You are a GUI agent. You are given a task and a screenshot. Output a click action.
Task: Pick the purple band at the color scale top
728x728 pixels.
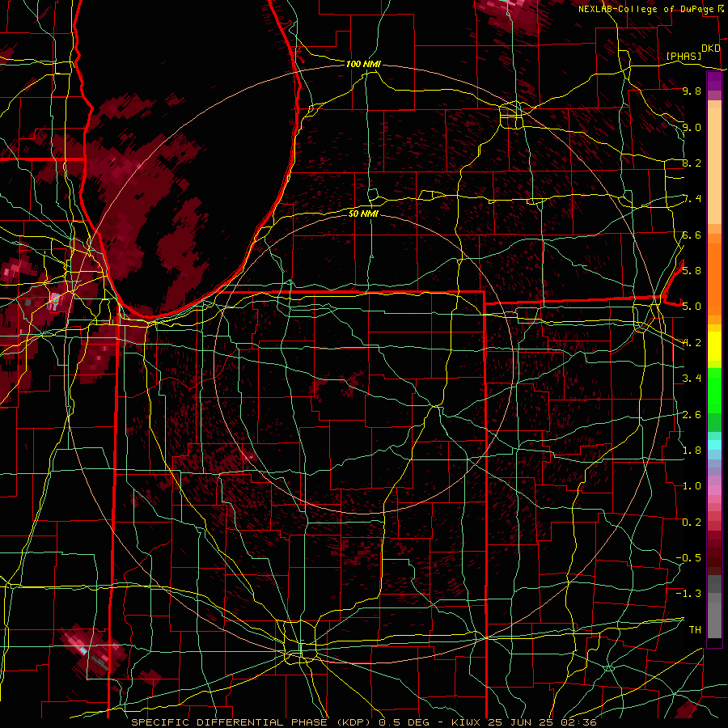[x=714, y=81]
